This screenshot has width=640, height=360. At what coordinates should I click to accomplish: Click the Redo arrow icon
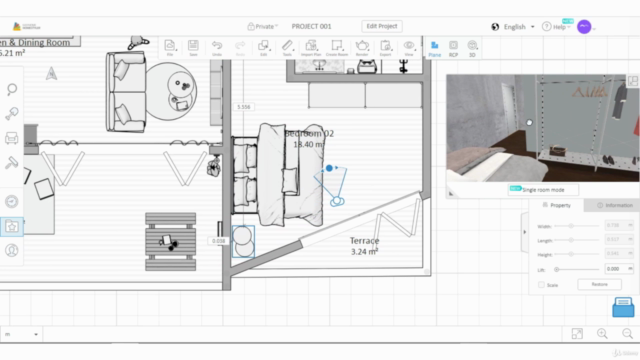[240, 47]
